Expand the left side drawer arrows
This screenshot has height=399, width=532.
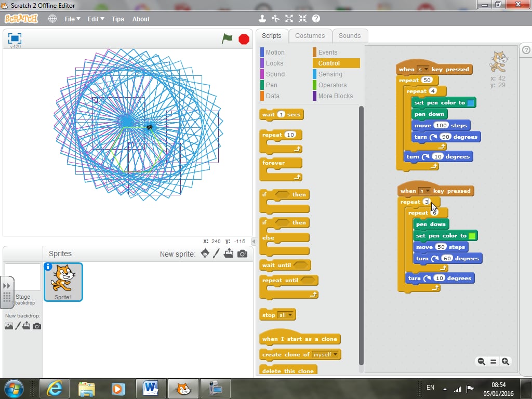point(7,286)
